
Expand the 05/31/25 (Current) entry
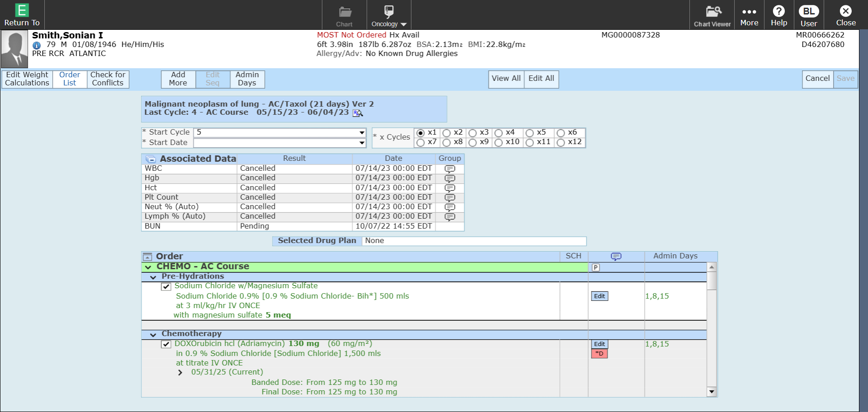click(180, 373)
